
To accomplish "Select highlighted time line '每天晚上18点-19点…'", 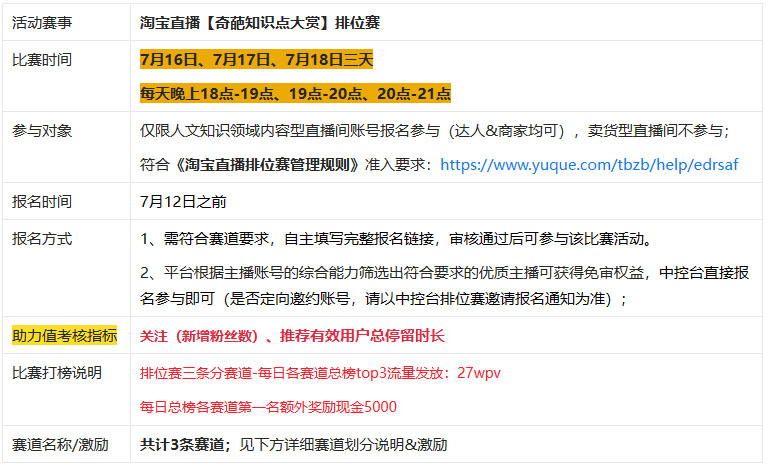I will coord(295,94).
